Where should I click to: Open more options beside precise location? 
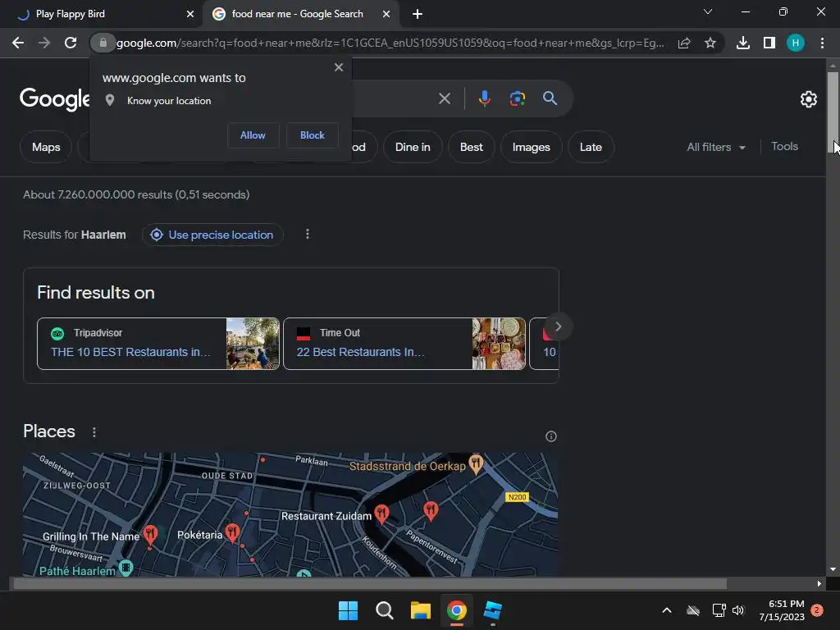pos(308,234)
